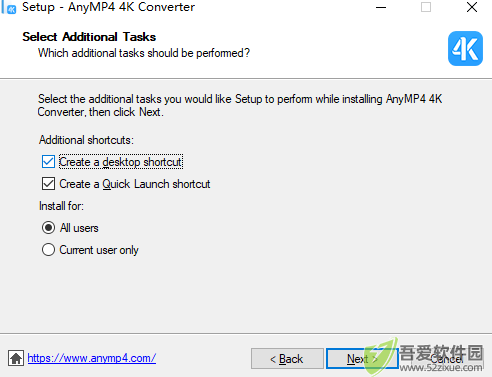Go to the previous step with Back

click(x=287, y=359)
